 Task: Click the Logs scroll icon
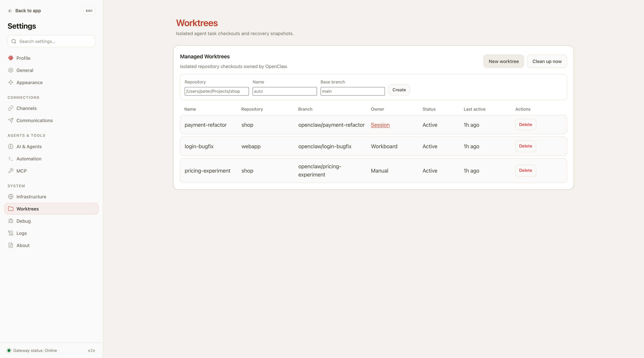[11, 233]
